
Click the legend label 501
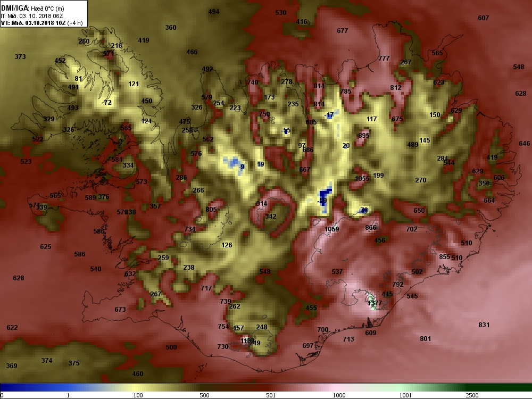pos(271,395)
